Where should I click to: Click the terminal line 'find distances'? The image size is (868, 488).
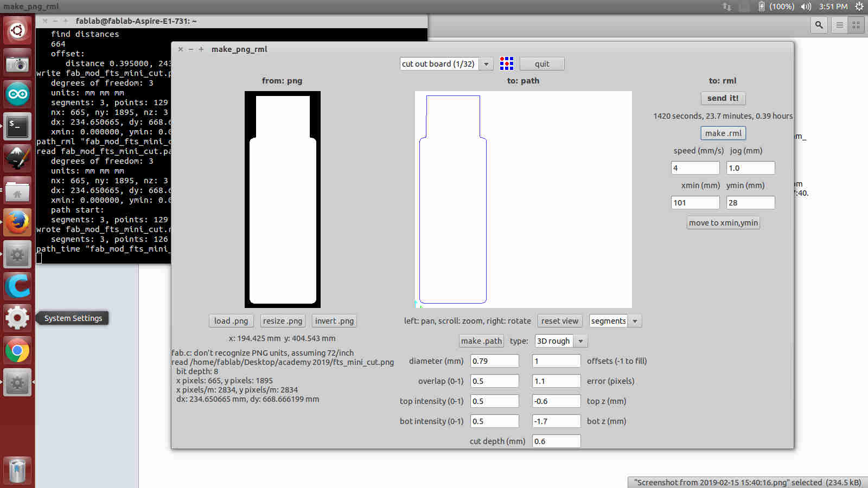[85, 34]
